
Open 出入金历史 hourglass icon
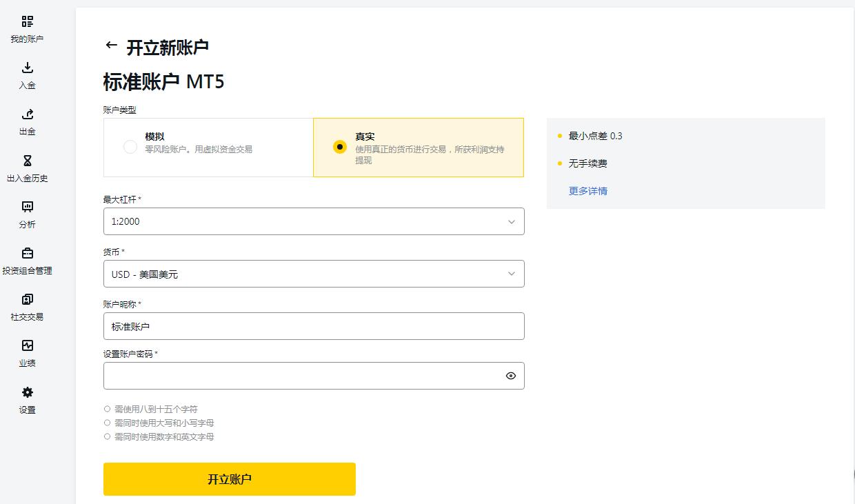pos(27,161)
